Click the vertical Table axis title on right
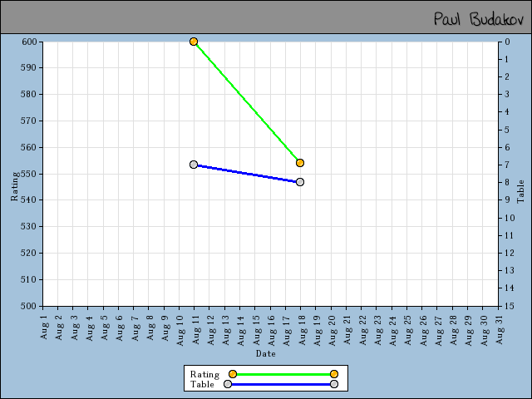 (521, 191)
